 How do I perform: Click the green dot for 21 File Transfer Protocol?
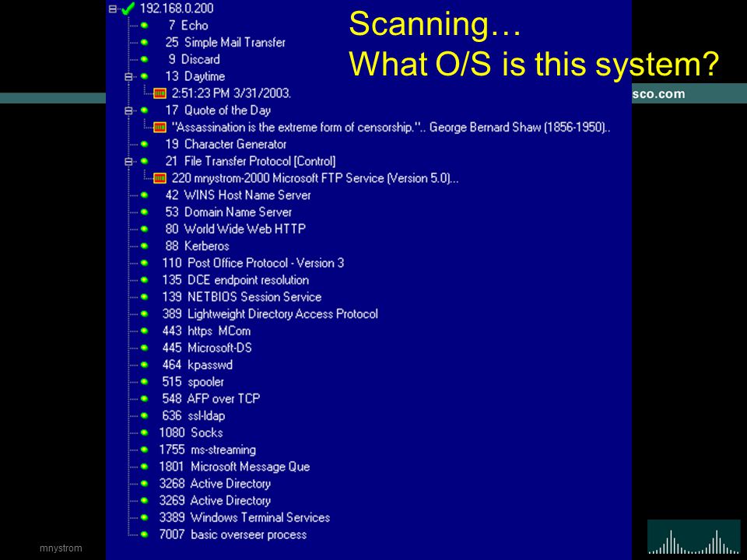coord(145,162)
